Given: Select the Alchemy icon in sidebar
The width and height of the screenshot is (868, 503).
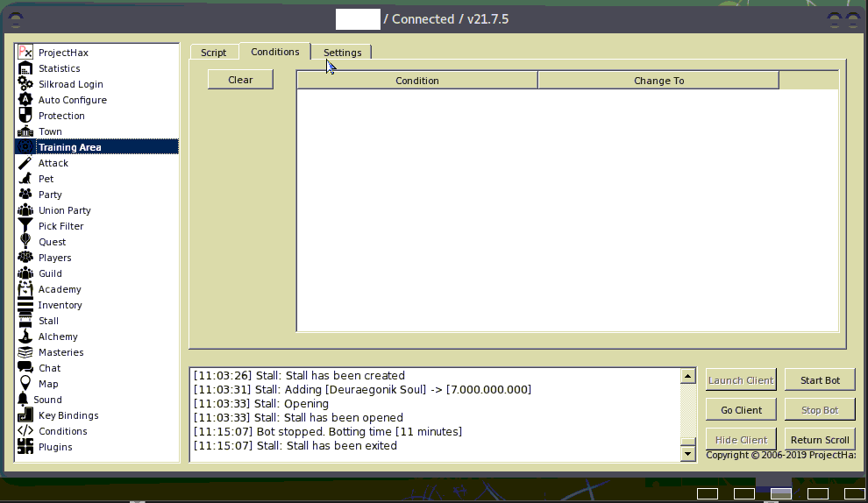Looking at the screenshot, I should coord(25,337).
